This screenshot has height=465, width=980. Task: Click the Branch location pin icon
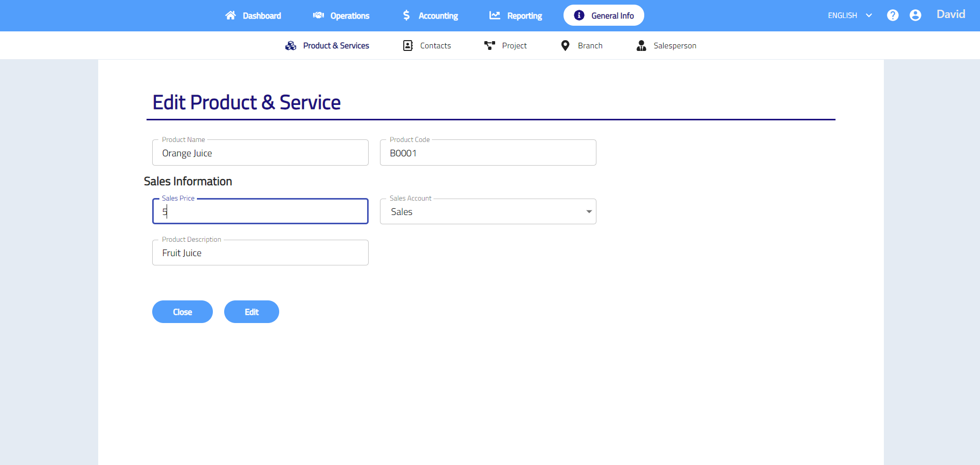click(565, 46)
